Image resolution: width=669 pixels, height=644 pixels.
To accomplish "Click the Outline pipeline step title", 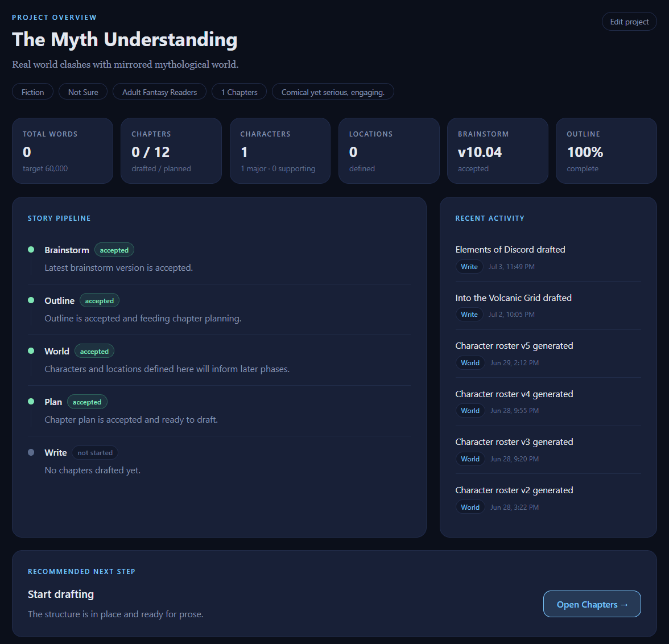I will [59, 301].
